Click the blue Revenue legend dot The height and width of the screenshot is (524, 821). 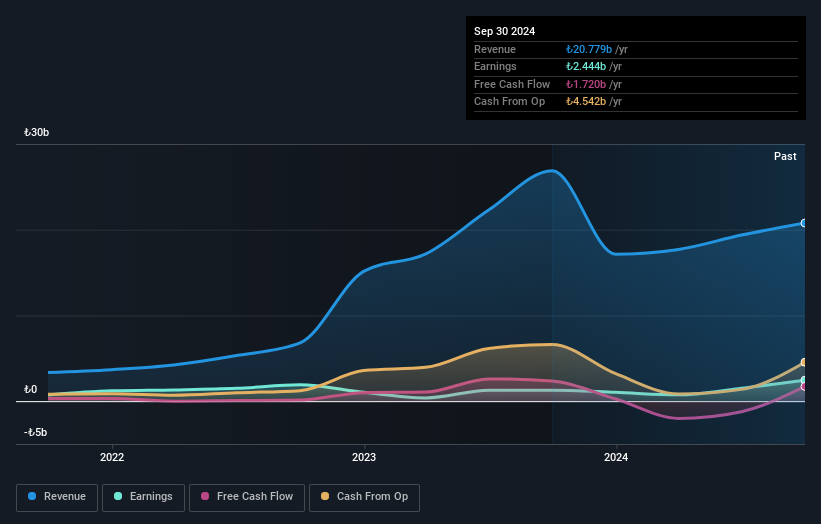(32, 496)
